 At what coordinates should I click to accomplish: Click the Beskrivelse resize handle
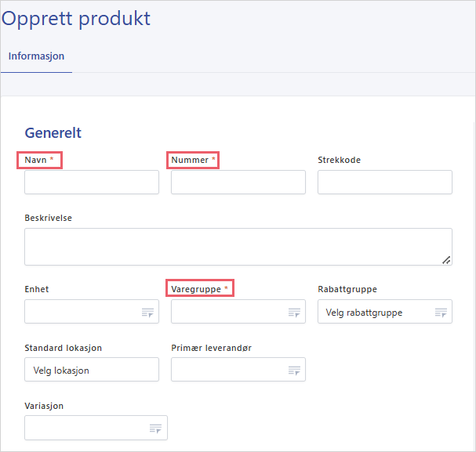point(446,259)
